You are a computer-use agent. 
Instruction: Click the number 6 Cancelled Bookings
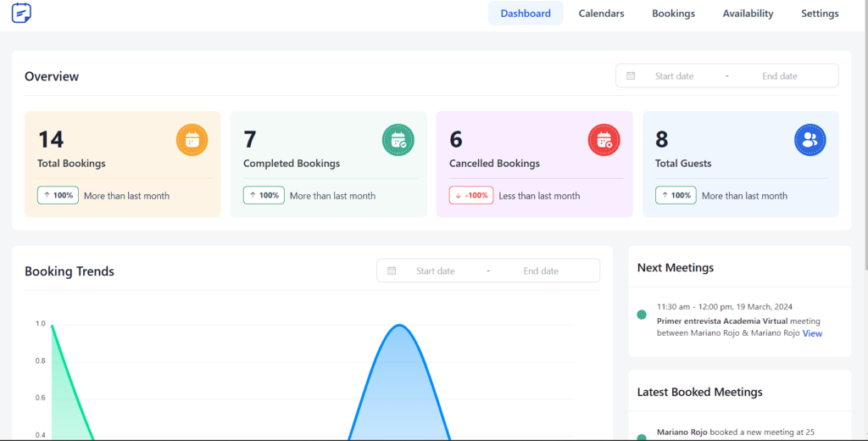point(455,139)
